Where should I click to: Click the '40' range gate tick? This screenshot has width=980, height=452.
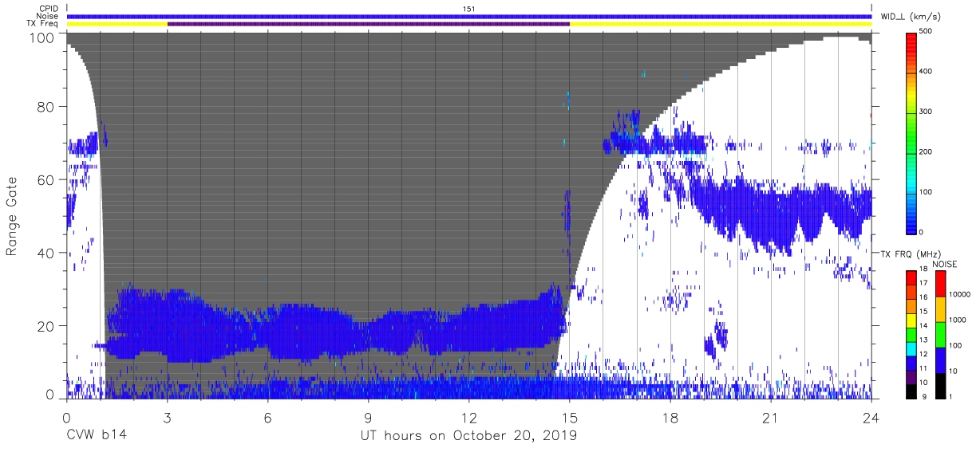[x=46, y=253]
